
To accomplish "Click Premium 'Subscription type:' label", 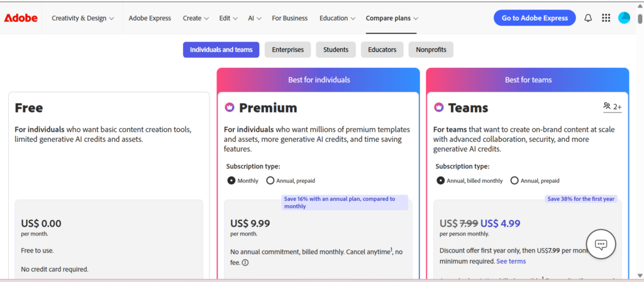I will pyautogui.click(x=253, y=166).
